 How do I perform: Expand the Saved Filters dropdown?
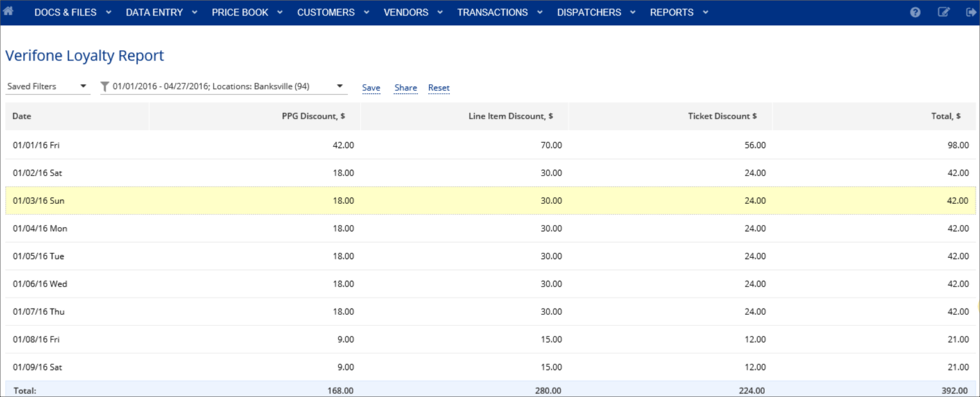[x=48, y=87]
